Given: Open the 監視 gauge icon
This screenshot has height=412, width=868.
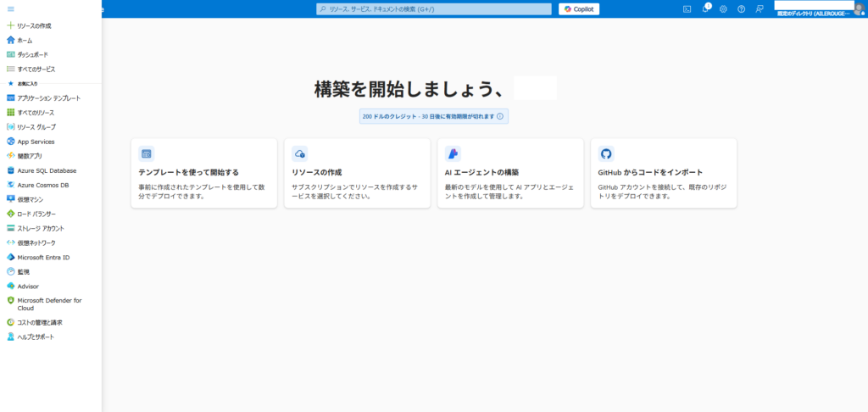Looking at the screenshot, I should click(x=10, y=271).
